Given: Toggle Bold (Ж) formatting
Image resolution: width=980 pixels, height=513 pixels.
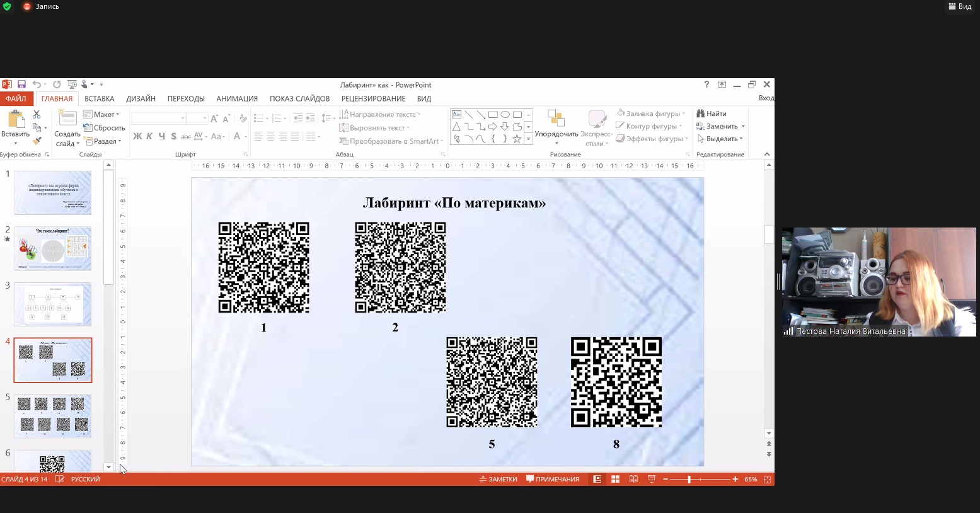Looking at the screenshot, I should point(137,136).
